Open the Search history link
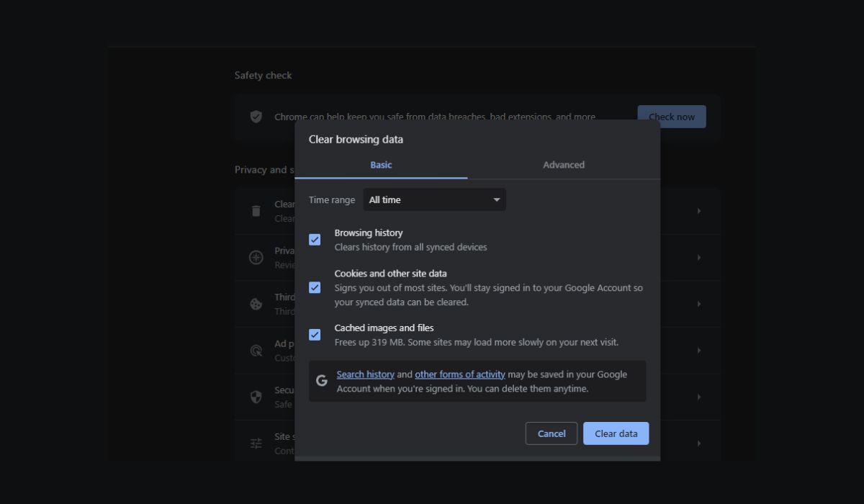This screenshot has height=504, width=864. coord(365,374)
